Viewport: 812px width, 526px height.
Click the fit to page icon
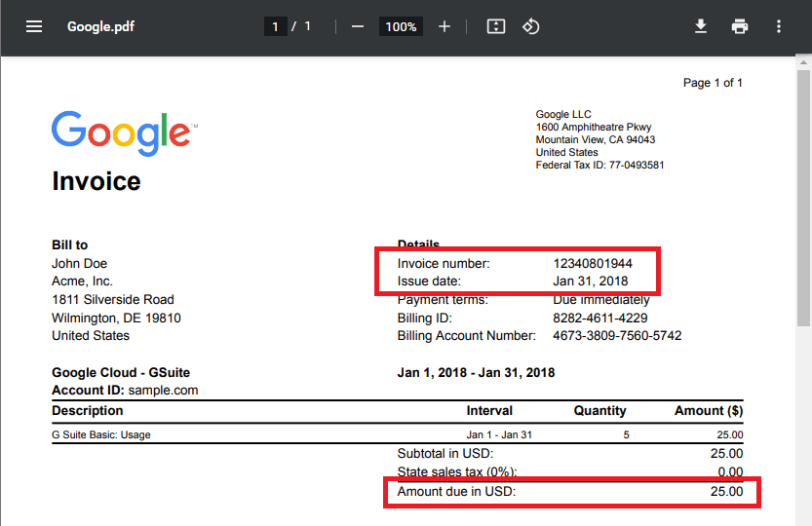tap(496, 26)
